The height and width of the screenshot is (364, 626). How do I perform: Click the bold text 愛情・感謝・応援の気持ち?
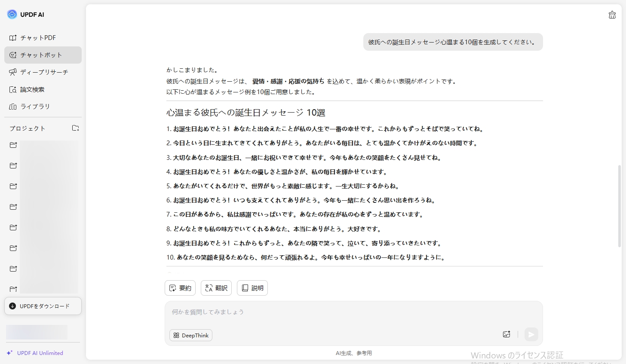click(288, 81)
